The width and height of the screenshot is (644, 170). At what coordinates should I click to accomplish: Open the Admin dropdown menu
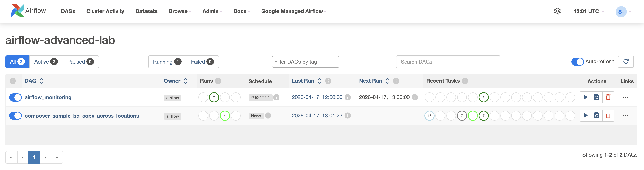pos(212,11)
